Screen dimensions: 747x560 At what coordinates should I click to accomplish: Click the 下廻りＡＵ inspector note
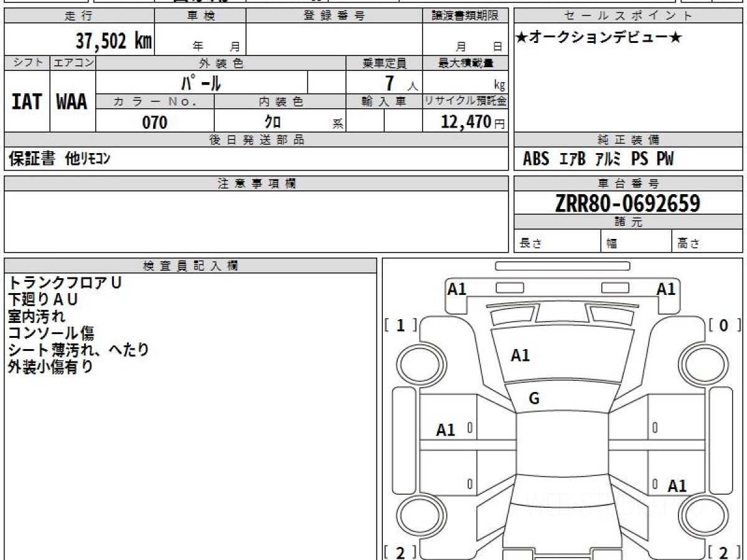pyautogui.click(x=43, y=299)
